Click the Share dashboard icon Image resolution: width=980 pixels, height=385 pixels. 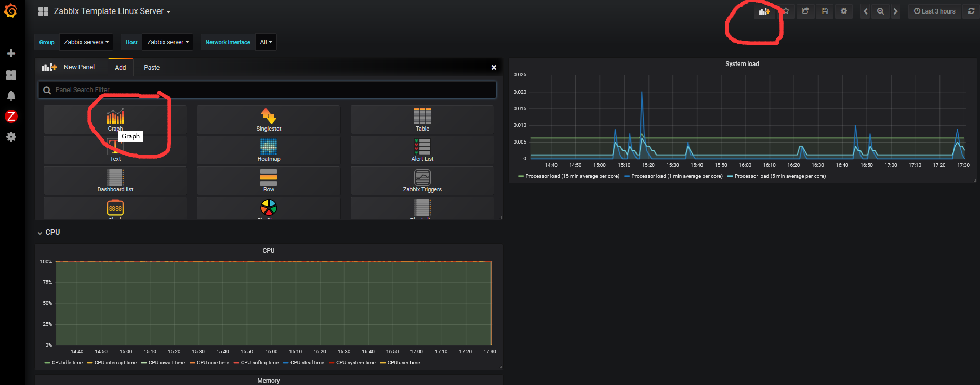coord(805,11)
